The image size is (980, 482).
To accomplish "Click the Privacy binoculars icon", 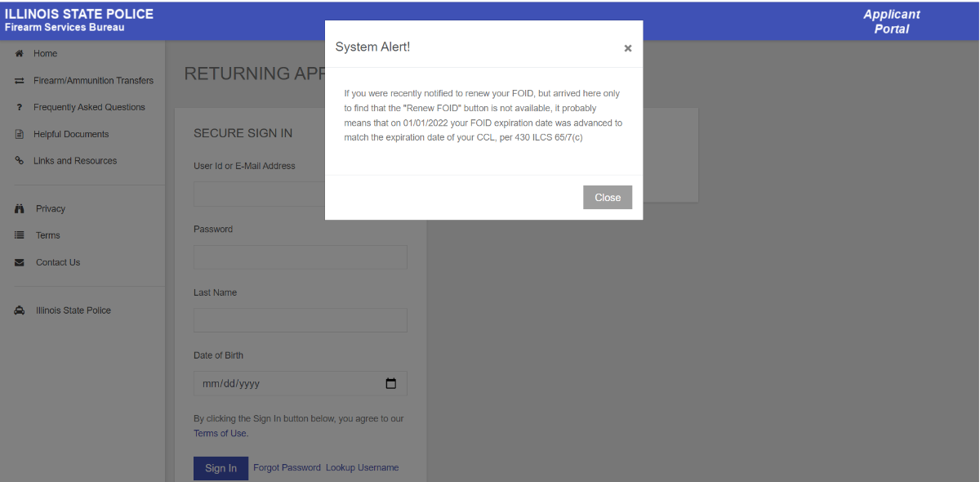I will point(20,209).
